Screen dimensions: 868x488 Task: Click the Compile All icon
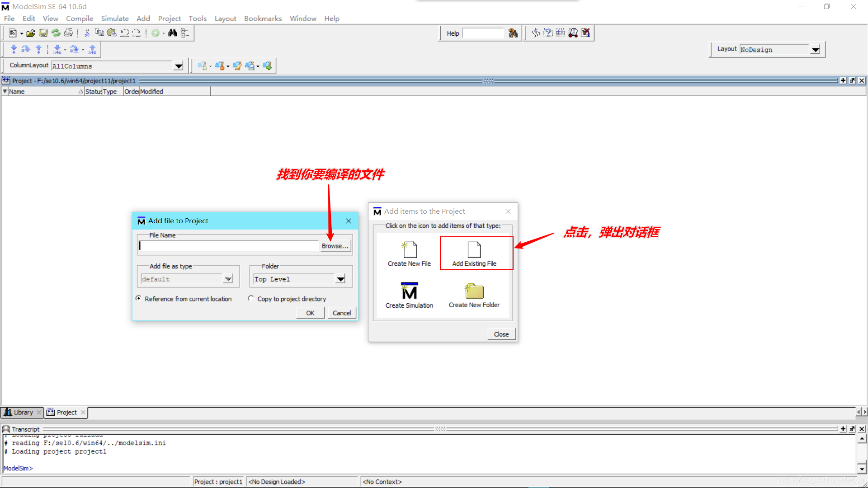click(x=560, y=33)
